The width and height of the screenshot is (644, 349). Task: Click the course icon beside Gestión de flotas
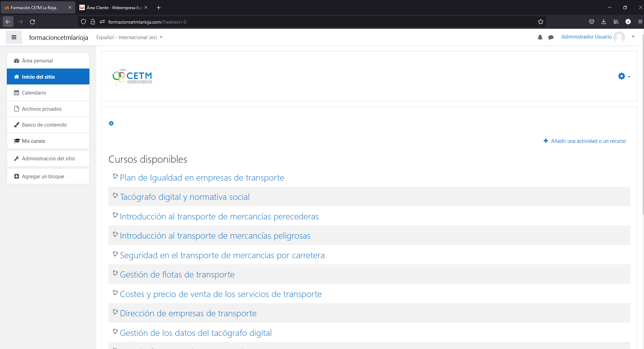coord(115,273)
